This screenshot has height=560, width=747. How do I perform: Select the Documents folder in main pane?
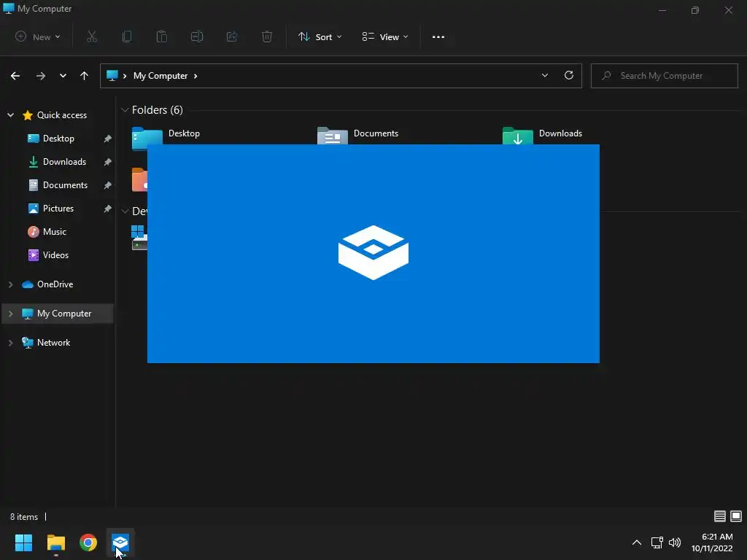[358, 136]
